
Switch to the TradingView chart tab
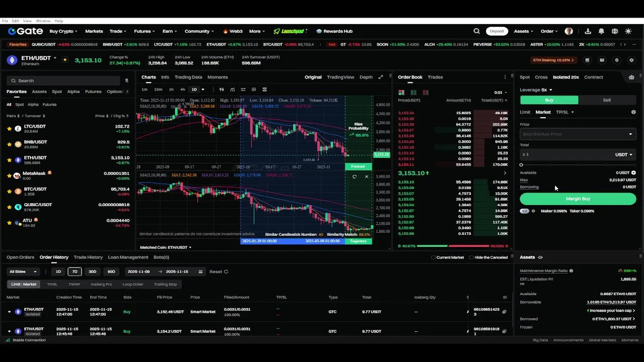coord(341,77)
